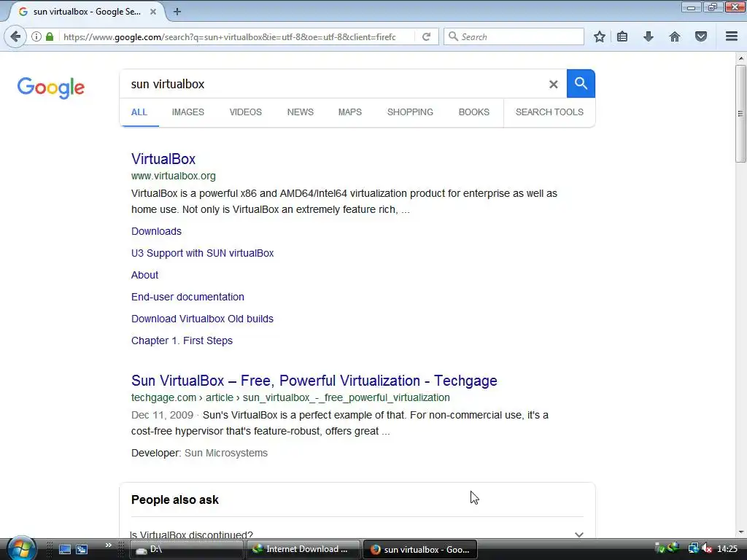Viewport: 747px width, 560px height.
Task: Click the sun virtualbox Firefox taskbar button
Action: click(x=420, y=549)
